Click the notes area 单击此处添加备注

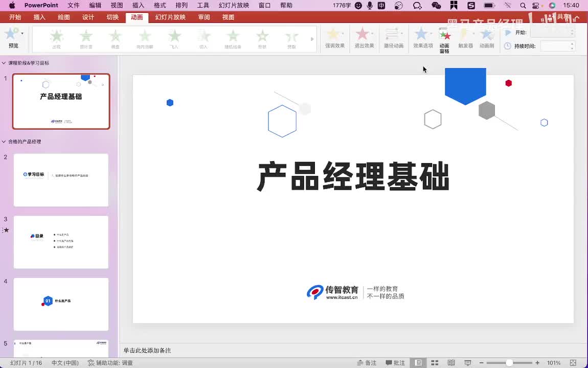(147, 351)
